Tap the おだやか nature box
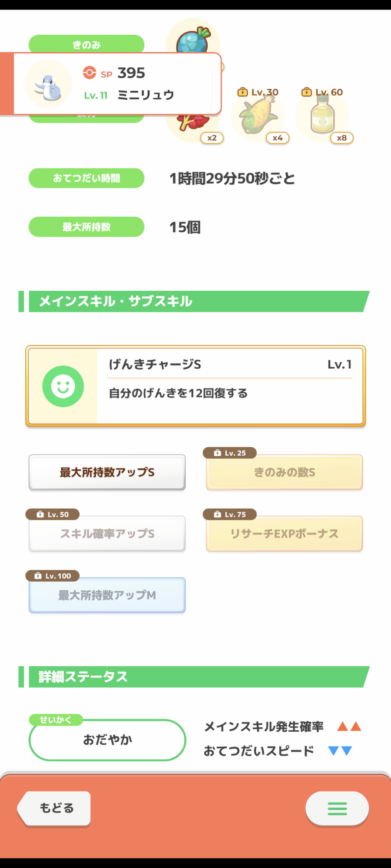 [x=107, y=740]
